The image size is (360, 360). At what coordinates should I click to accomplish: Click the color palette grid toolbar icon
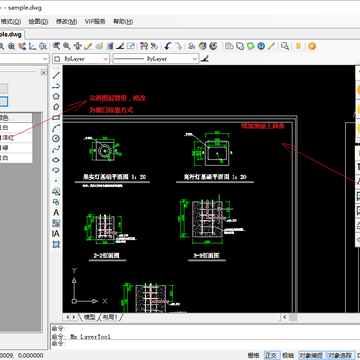click(144, 46)
